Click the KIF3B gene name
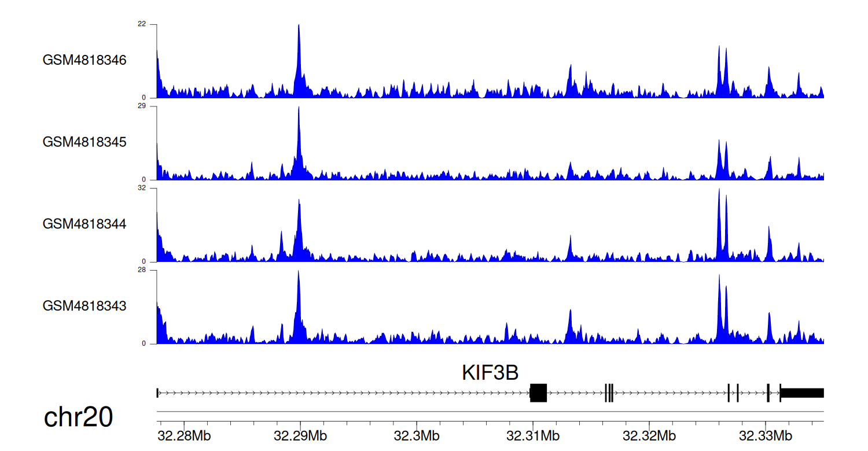 [490, 373]
